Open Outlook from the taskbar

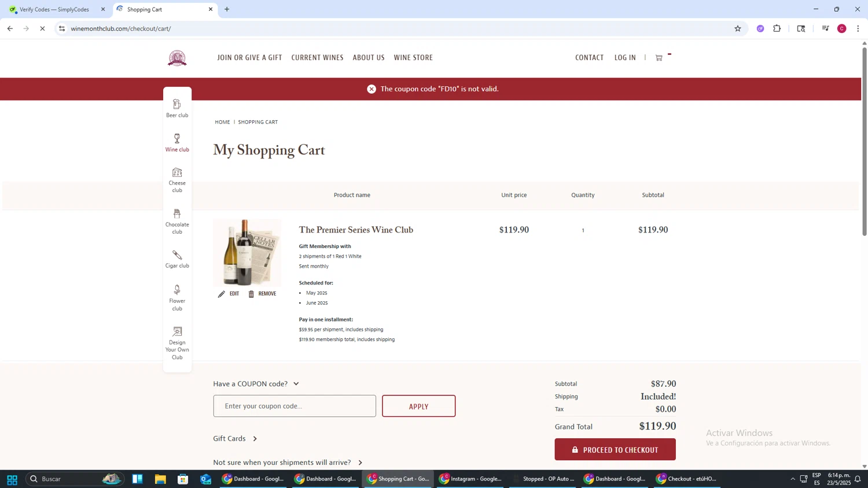206,479
